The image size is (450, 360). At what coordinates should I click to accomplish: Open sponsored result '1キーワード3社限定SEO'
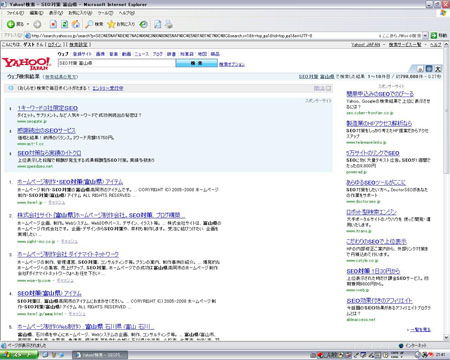(x=48, y=108)
